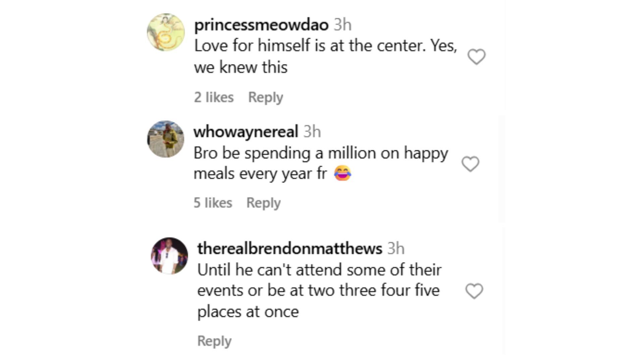View therealbrendonmatthews' profile avatar
Image resolution: width=644 pixels, height=362 pixels.
pyautogui.click(x=169, y=256)
